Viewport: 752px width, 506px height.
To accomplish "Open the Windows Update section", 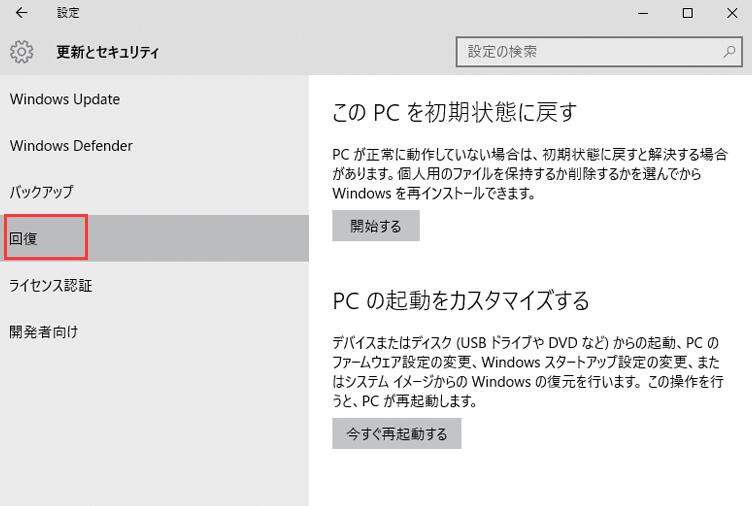I will coord(65,99).
